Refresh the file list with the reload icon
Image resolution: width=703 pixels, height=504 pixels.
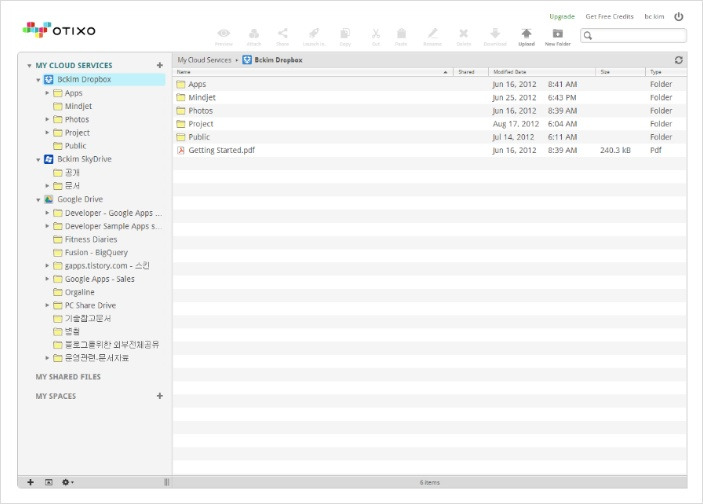point(678,60)
